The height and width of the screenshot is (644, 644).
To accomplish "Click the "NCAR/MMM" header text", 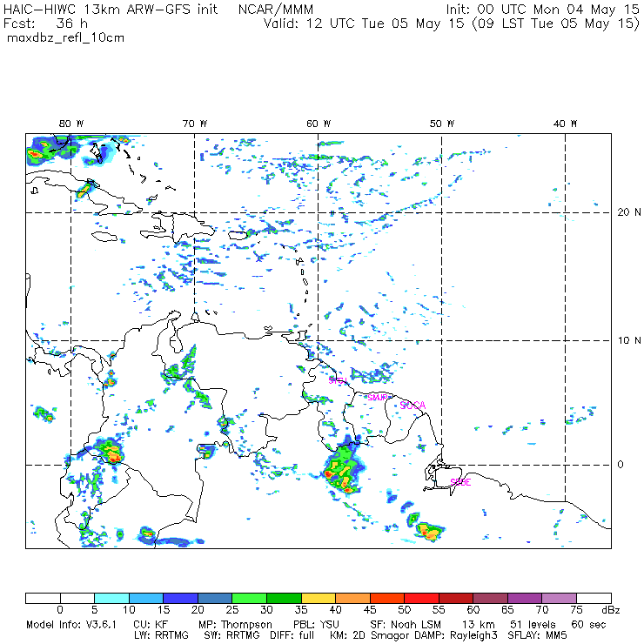I will (276, 10).
